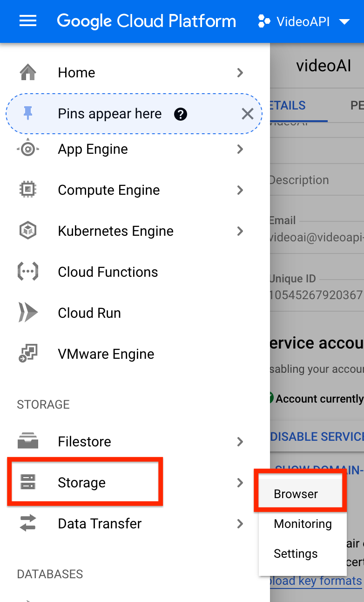Click the App Engine icon

[x=28, y=149]
